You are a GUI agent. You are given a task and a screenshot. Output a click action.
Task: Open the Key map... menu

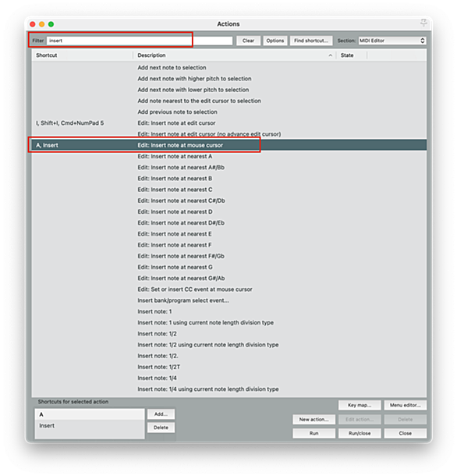[360, 405]
